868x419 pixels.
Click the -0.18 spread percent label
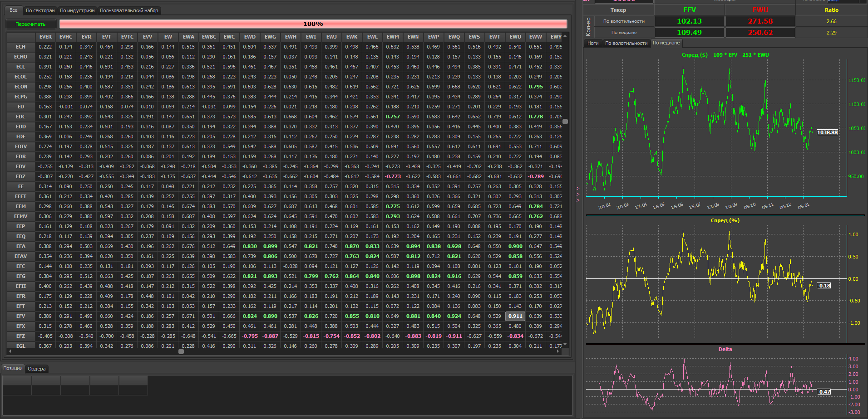point(824,286)
